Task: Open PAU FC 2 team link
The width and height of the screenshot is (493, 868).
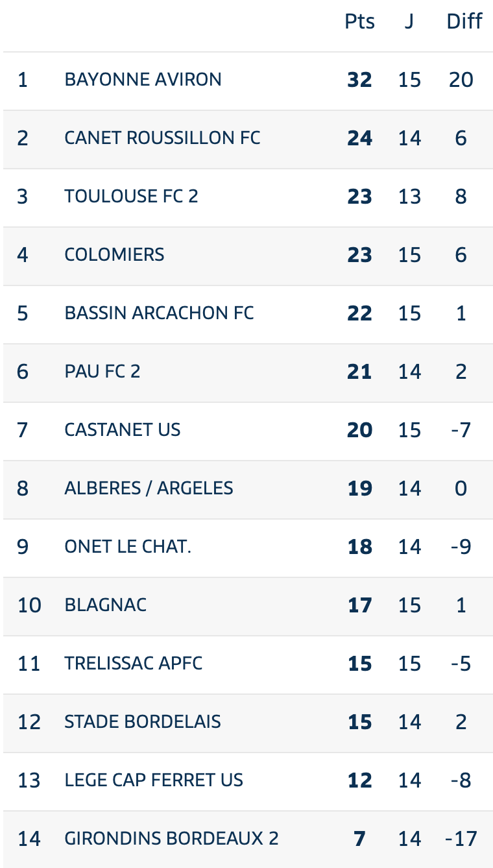Action: 102,372
